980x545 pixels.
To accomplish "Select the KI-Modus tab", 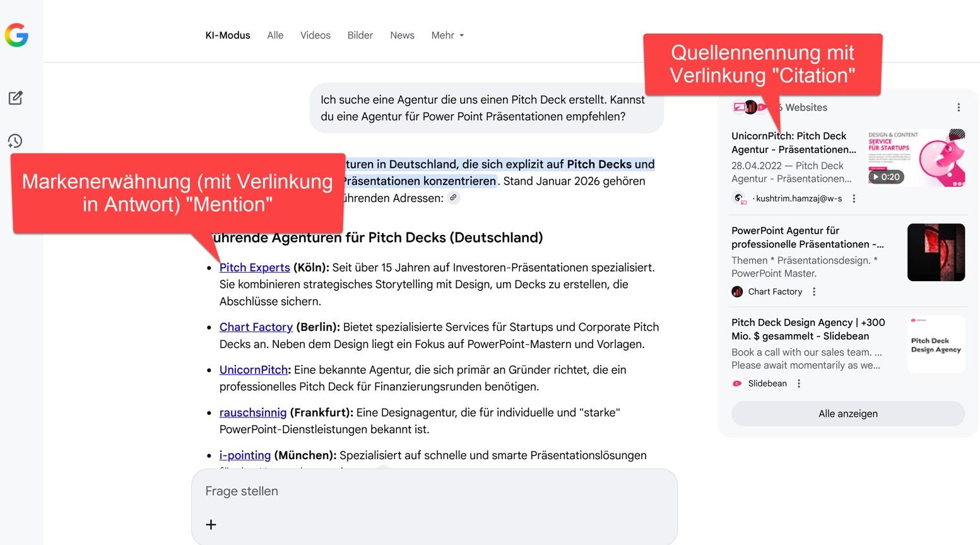I will [228, 35].
